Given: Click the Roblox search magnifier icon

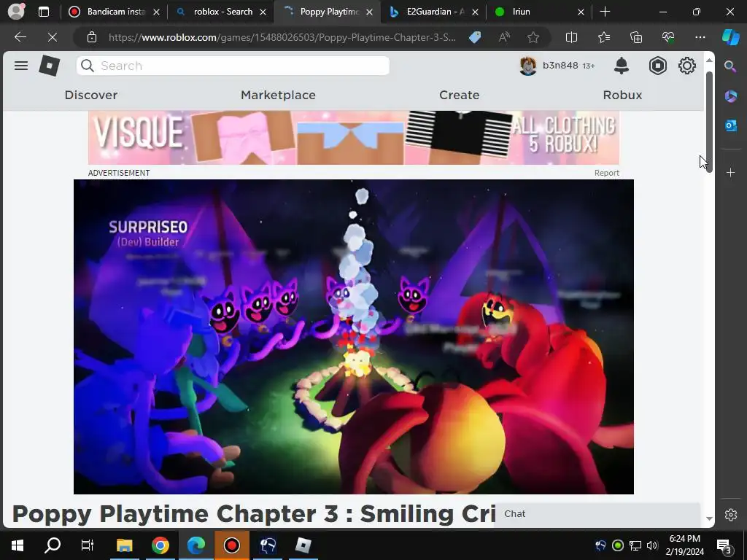Looking at the screenshot, I should pyautogui.click(x=88, y=66).
